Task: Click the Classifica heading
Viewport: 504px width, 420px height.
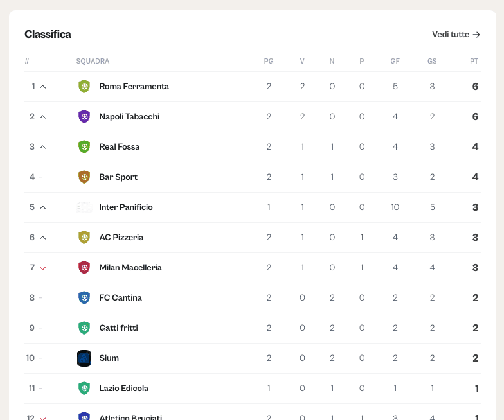Action: [x=48, y=35]
